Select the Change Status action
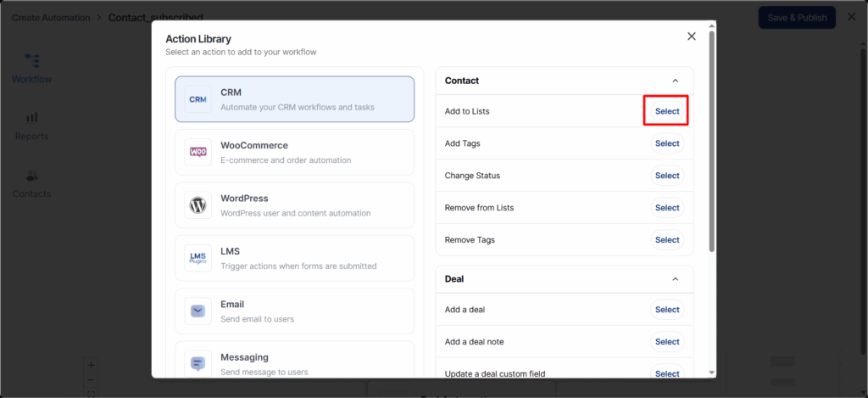Image resolution: width=868 pixels, height=398 pixels. (666, 176)
